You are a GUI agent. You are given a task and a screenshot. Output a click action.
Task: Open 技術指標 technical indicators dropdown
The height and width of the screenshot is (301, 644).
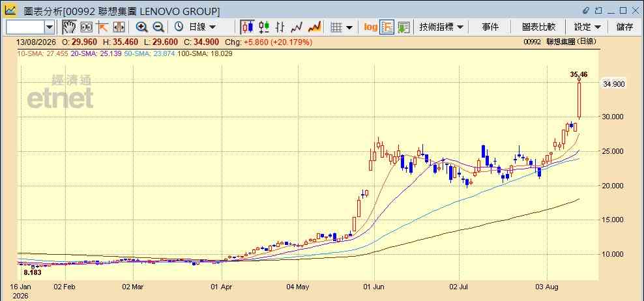[441, 27]
